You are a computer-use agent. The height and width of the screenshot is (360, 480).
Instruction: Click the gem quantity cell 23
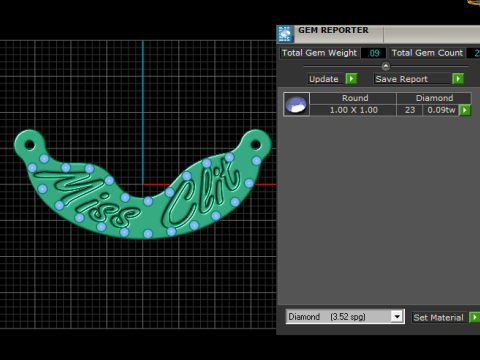click(x=410, y=110)
